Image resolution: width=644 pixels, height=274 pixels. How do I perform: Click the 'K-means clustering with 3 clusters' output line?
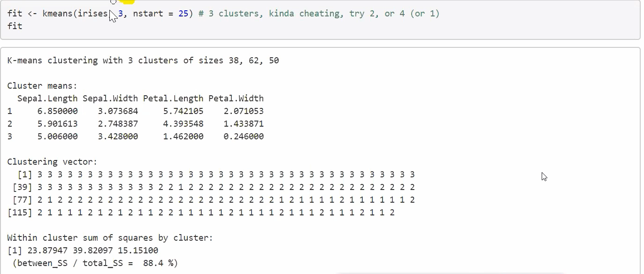click(x=143, y=61)
